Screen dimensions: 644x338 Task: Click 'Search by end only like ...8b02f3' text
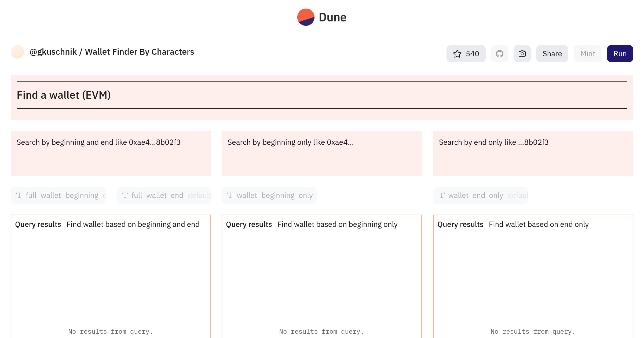coord(493,142)
